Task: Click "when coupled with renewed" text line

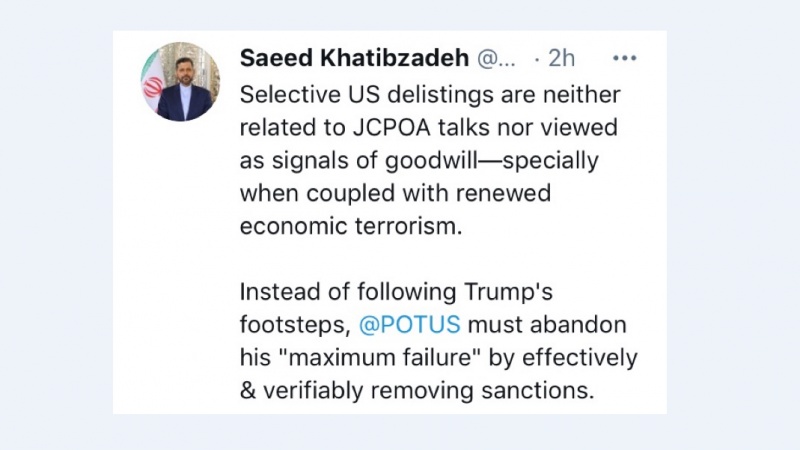Action: [396, 193]
